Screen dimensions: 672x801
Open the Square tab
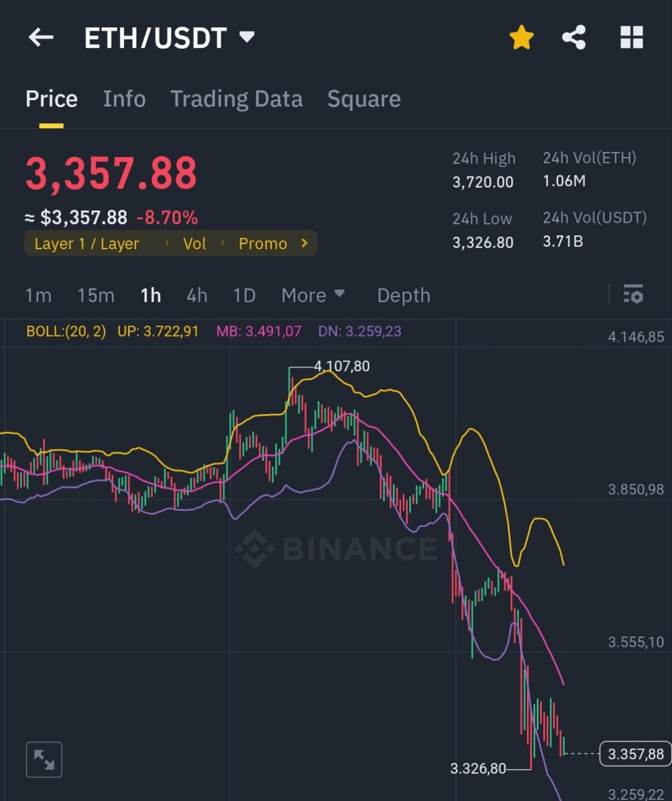point(364,99)
